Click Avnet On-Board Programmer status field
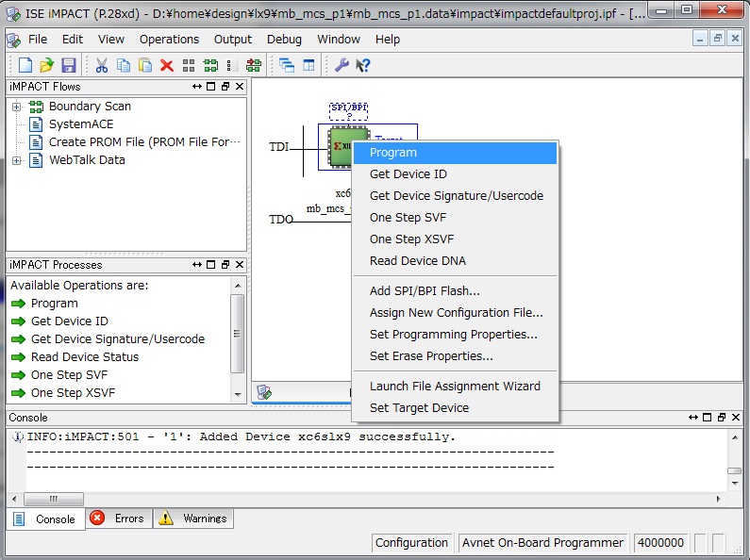 coord(542,543)
